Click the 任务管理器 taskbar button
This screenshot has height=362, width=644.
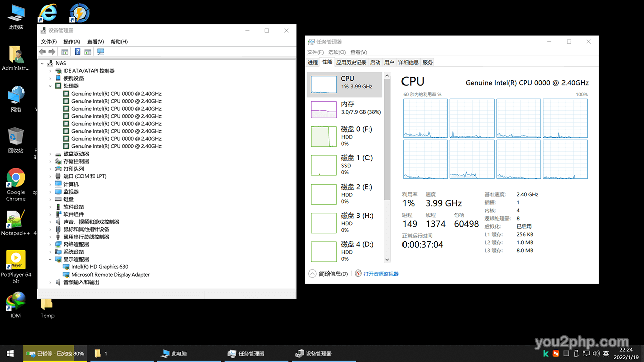(256, 353)
